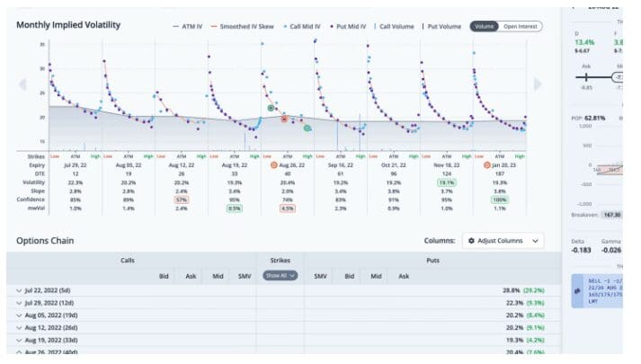This screenshot has height=364, width=641.
Task: Click the green circled marker on the chart
Action: pyautogui.click(x=307, y=129)
